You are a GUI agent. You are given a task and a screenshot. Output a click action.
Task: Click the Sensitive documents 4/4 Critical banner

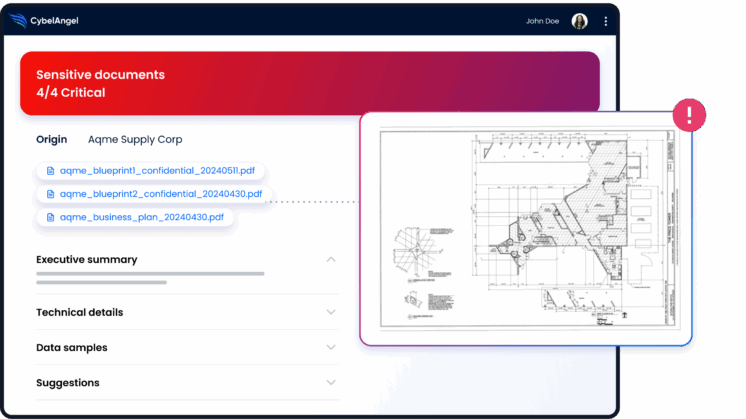point(309,84)
